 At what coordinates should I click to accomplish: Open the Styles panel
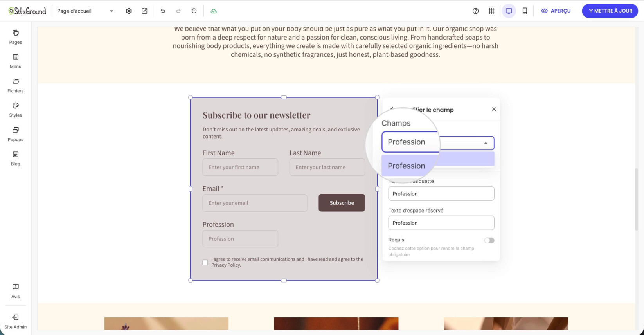click(16, 110)
